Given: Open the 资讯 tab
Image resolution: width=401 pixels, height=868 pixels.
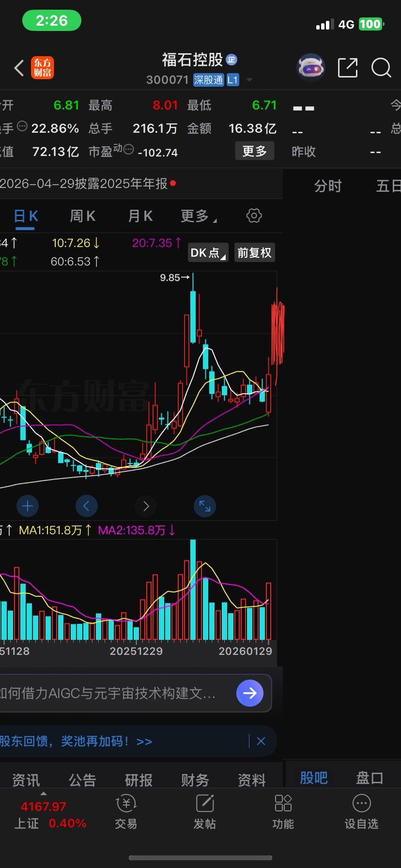Looking at the screenshot, I should click(x=26, y=780).
